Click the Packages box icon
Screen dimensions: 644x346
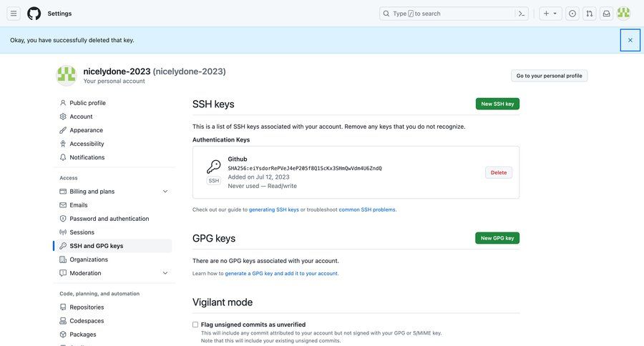click(63, 334)
